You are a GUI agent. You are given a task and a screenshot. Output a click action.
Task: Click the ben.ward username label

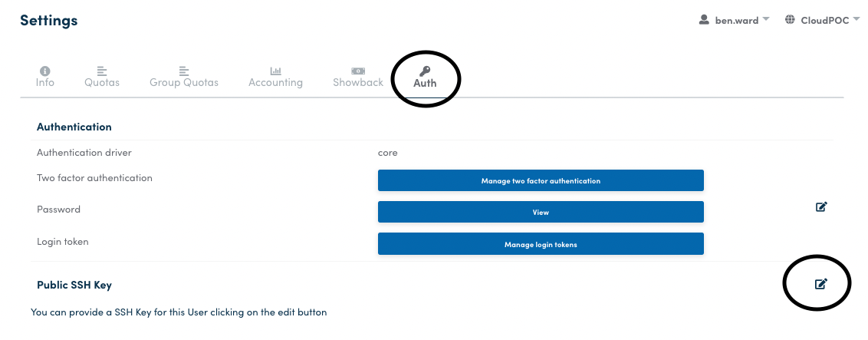(x=736, y=21)
